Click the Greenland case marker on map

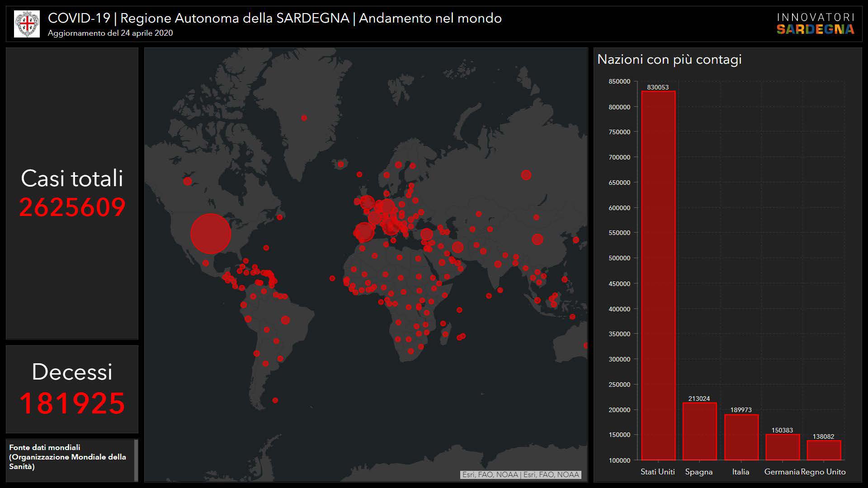tap(304, 118)
